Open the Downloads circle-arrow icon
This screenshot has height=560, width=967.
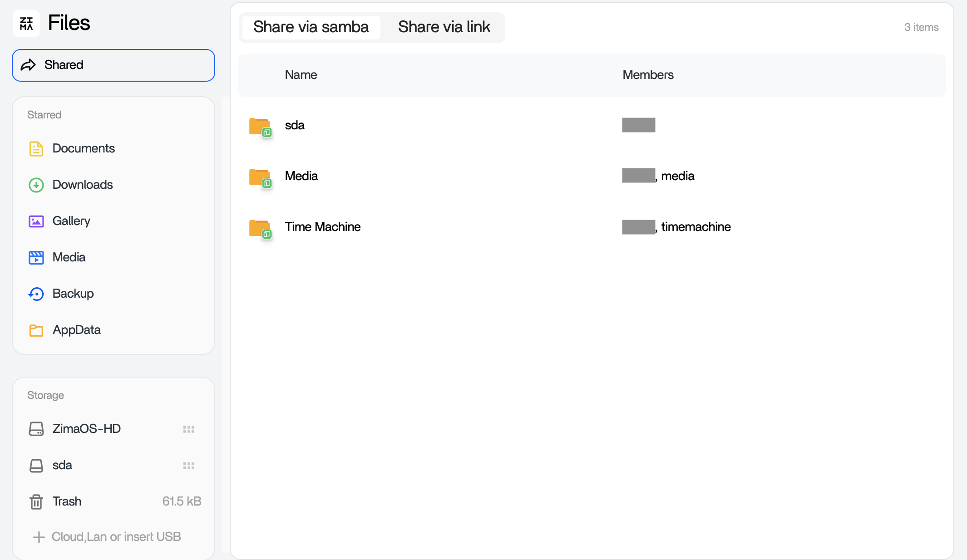point(36,185)
